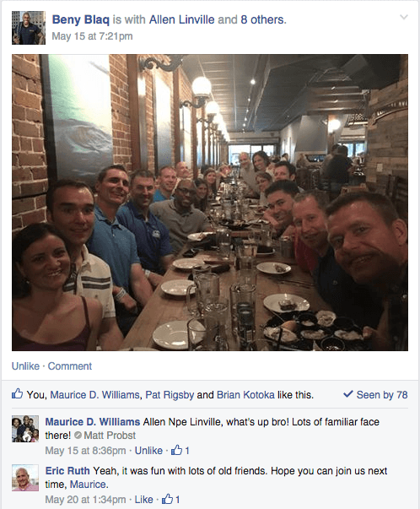Click Comment under the photo
Screen dimensions: 420x509
click(70, 366)
